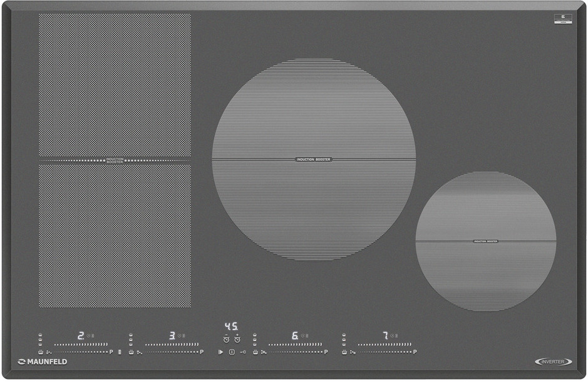Tap lowest small pot icon in the 7 zone column
The width and height of the screenshot is (588, 384).
click(344, 345)
